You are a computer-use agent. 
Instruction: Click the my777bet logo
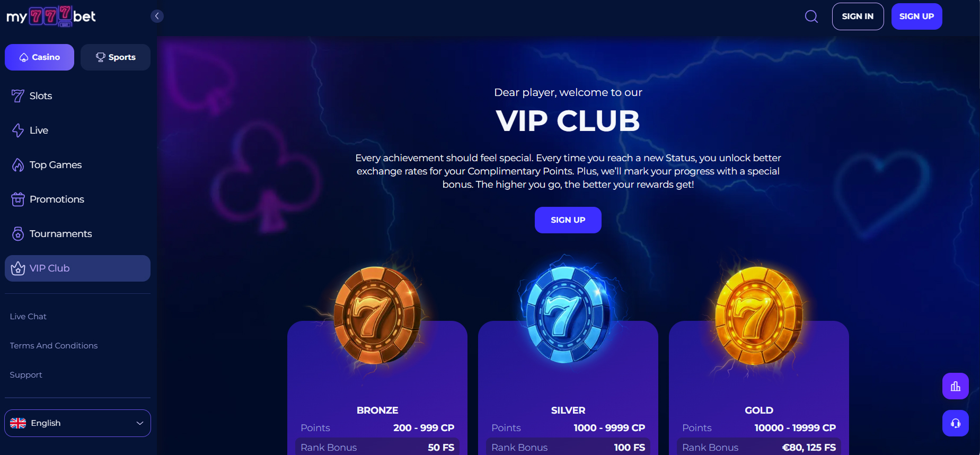coord(51,16)
